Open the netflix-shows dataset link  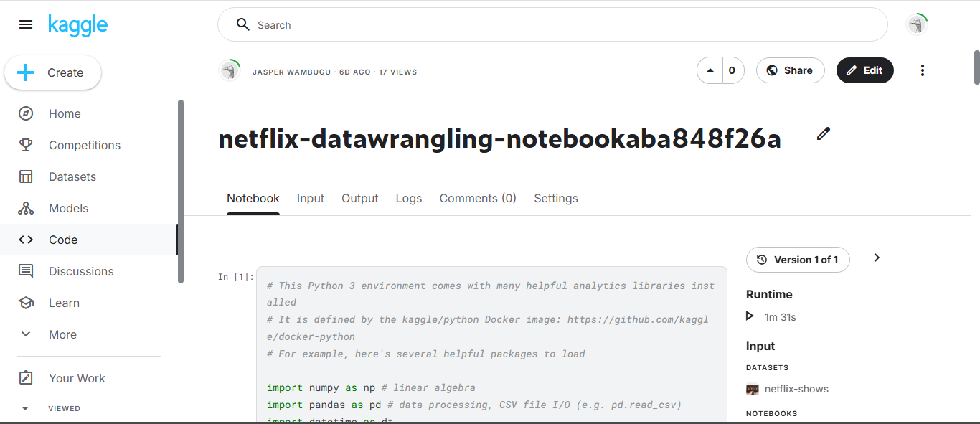[x=796, y=389]
